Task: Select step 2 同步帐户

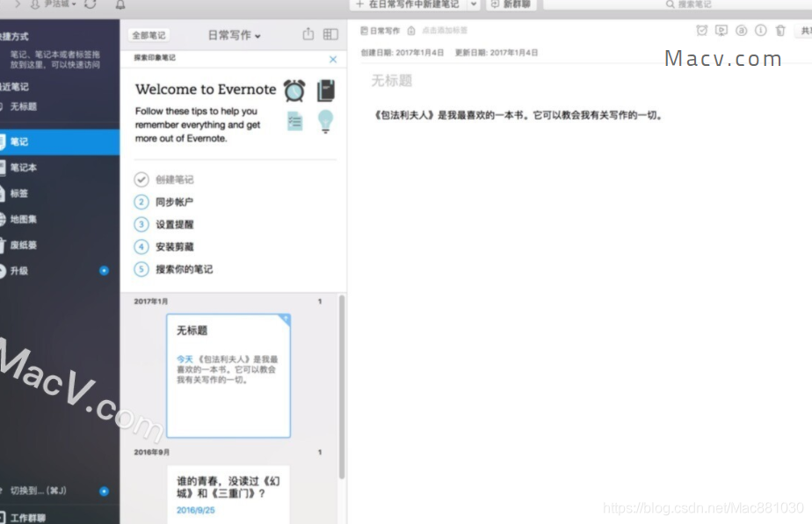Action: [x=174, y=201]
